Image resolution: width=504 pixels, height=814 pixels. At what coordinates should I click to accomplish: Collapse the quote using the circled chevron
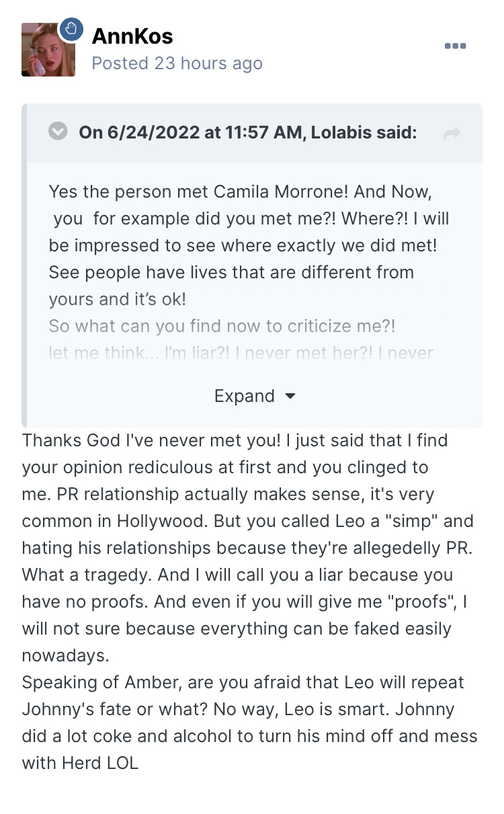click(x=58, y=132)
